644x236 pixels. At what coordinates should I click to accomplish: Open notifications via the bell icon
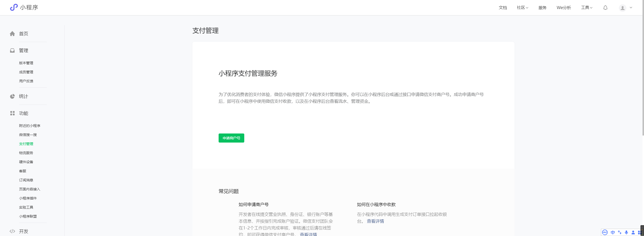tap(605, 8)
